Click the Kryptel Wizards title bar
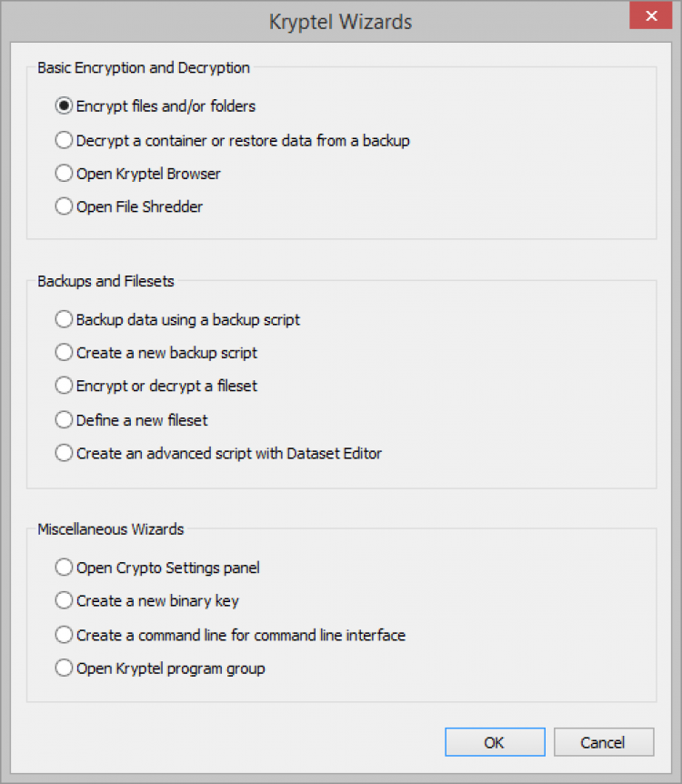Image resolution: width=682 pixels, height=784 pixels. tap(340, 21)
